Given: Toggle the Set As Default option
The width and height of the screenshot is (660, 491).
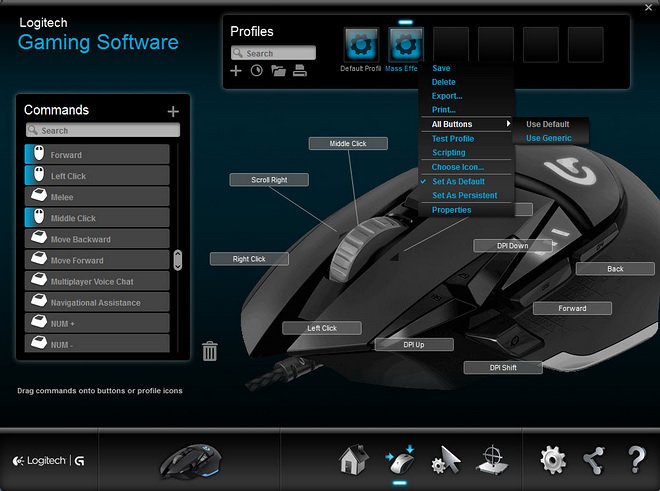Looking at the screenshot, I should point(458,181).
